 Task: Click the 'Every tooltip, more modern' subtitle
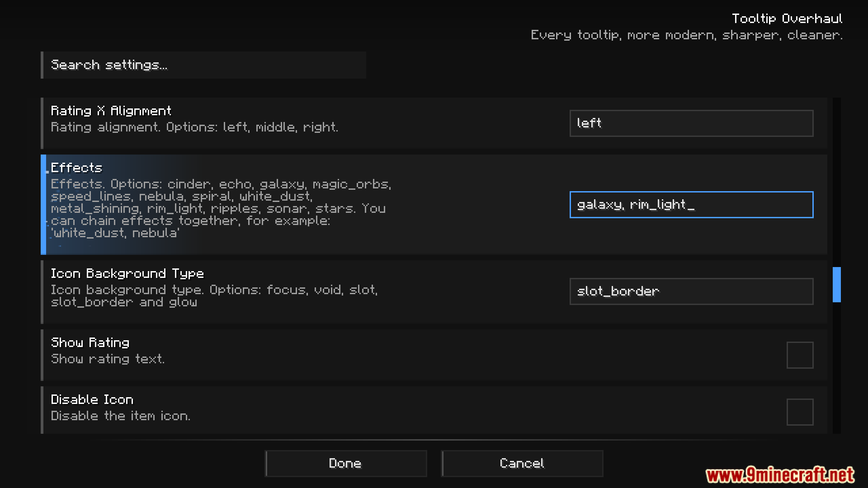click(x=686, y=35)
